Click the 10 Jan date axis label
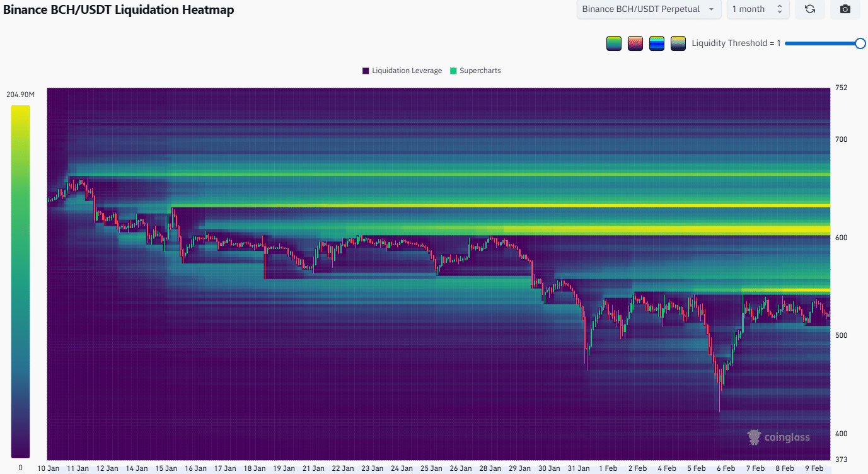The height and width of the screenshot is (474, 868). [x=50, y=468]
